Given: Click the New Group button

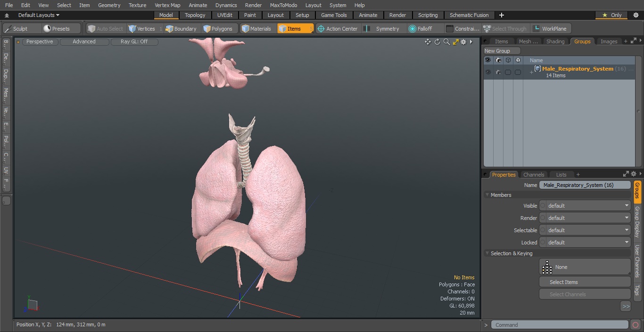Looking at the screenshot, I should pyautogui.click(x=502, y=51).
